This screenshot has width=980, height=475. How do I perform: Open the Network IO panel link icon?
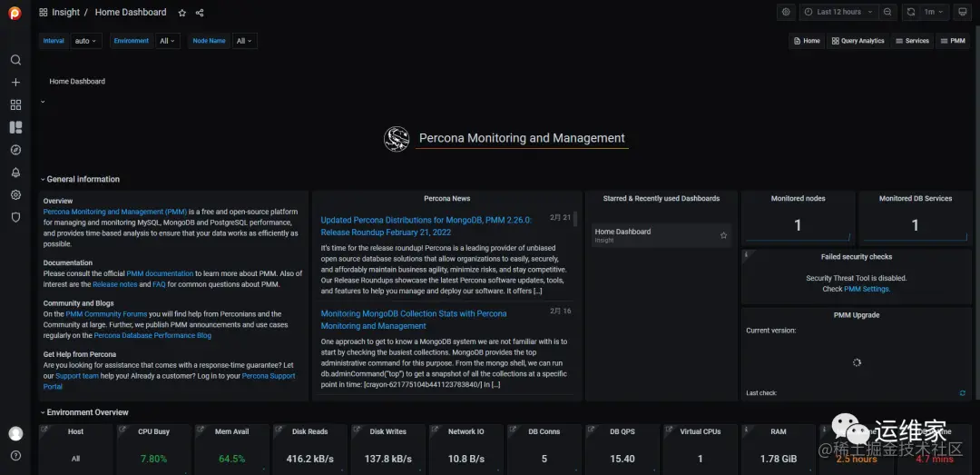coord(435,430)
